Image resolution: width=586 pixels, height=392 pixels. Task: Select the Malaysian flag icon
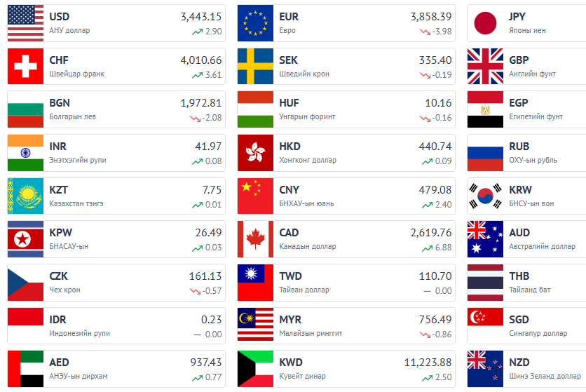(x=255, y=326)
